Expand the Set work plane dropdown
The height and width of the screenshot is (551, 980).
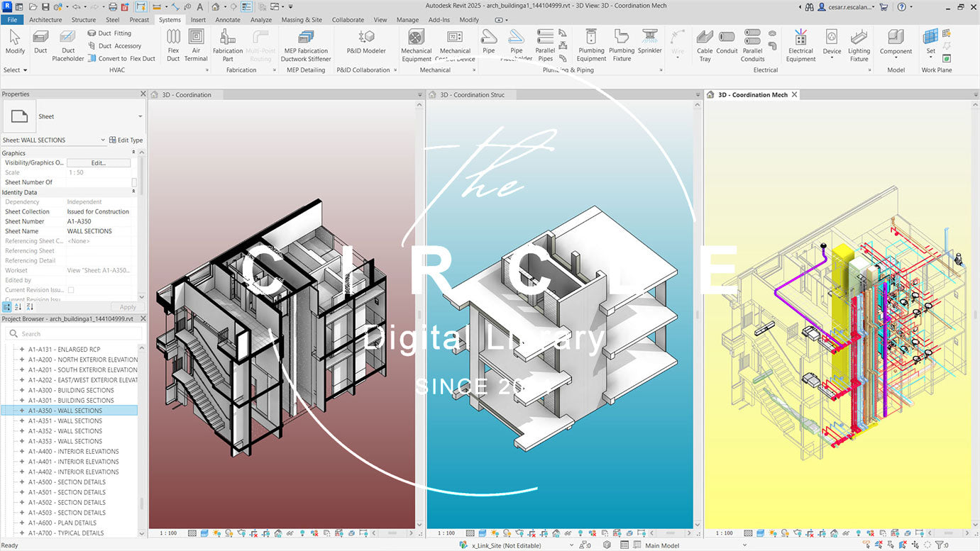[930, 58]
